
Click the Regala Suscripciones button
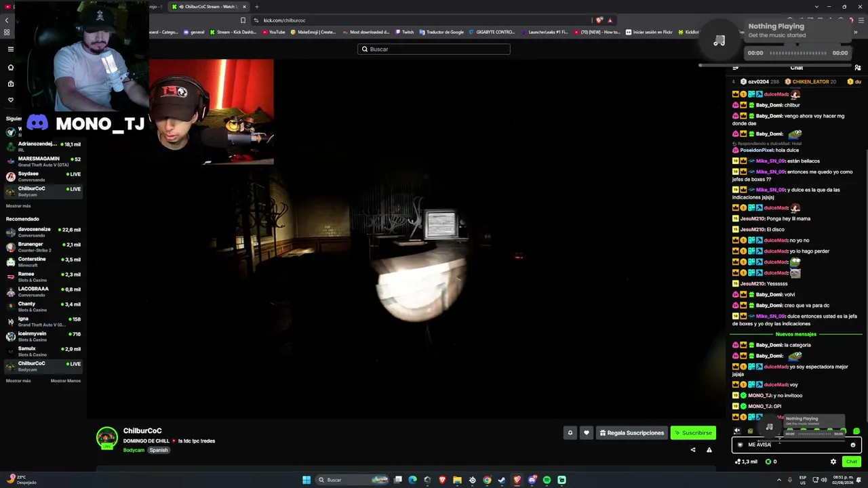(631, 433)
